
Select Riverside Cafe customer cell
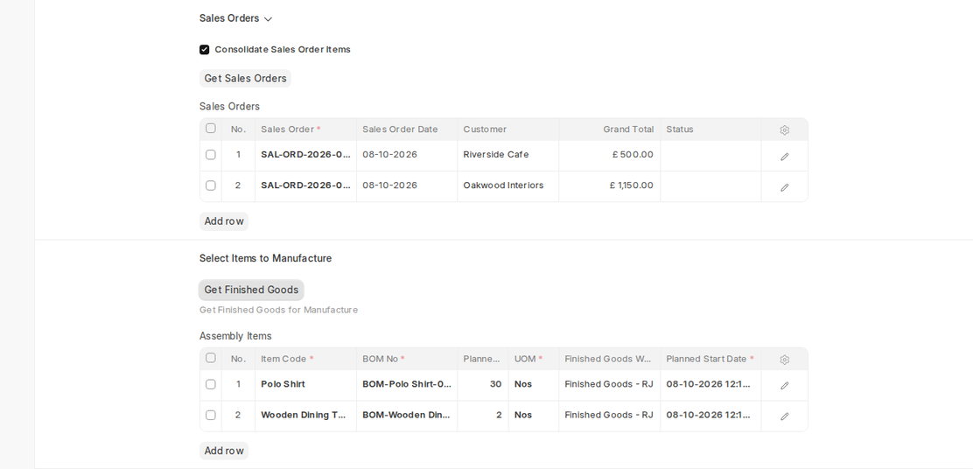click(508, 155)
